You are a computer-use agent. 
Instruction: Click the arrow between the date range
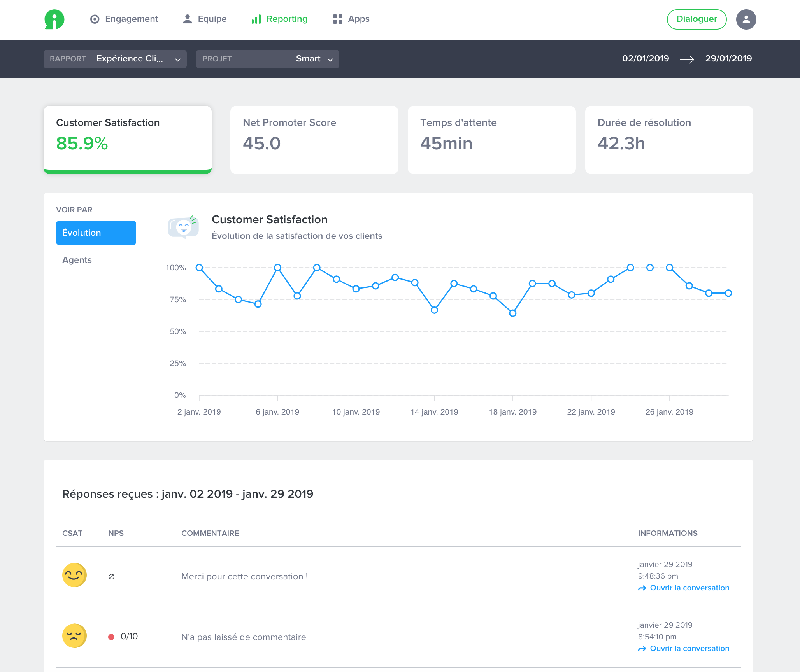point(687,59)
